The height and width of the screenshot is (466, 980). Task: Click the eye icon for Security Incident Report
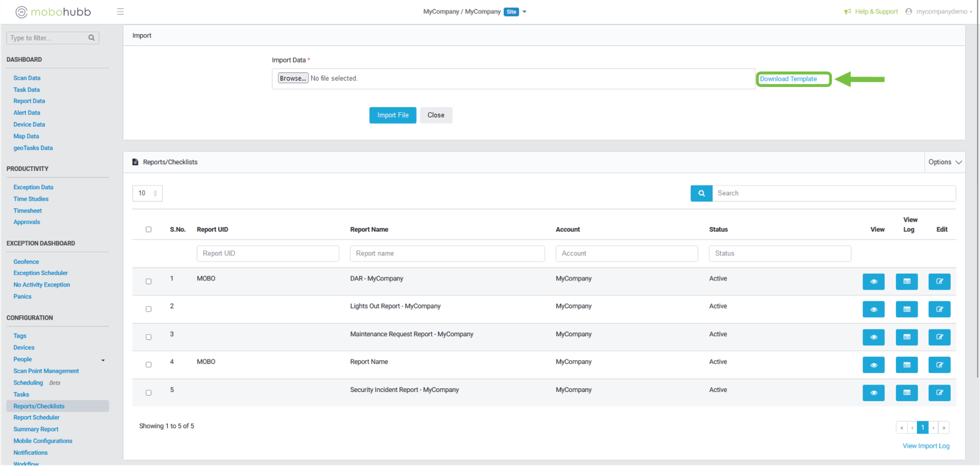click(873, 393)
